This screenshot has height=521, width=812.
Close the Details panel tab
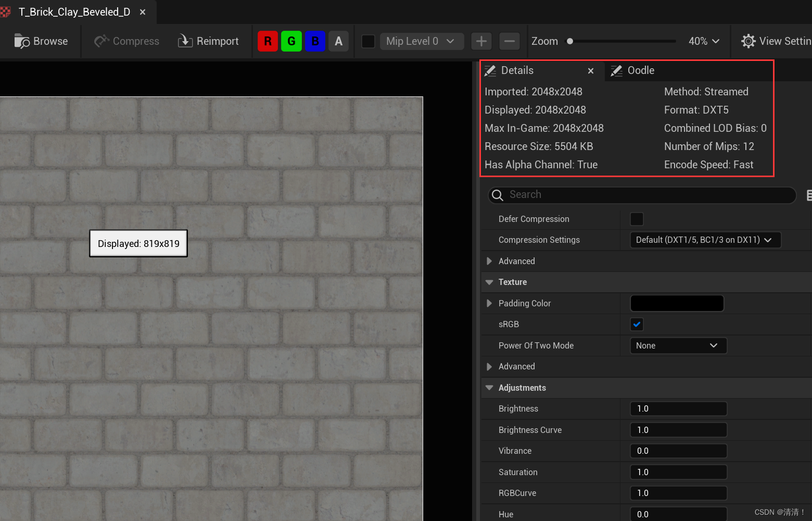[591, 71]
